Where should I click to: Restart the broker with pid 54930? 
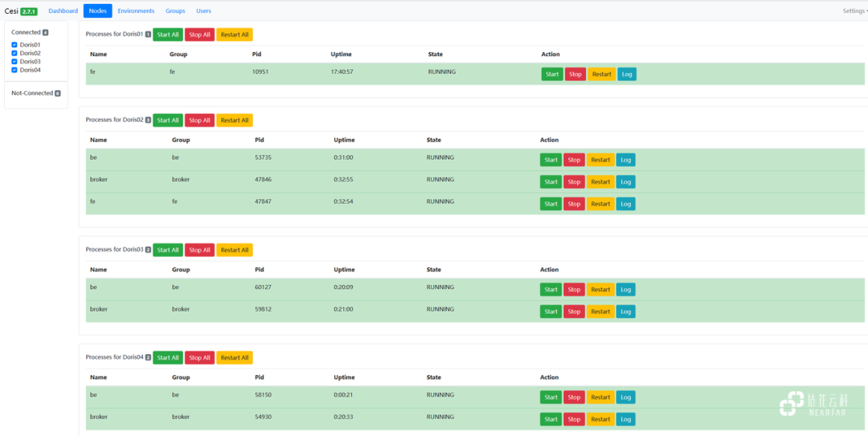pyautogui.click(x=600, y=419)
